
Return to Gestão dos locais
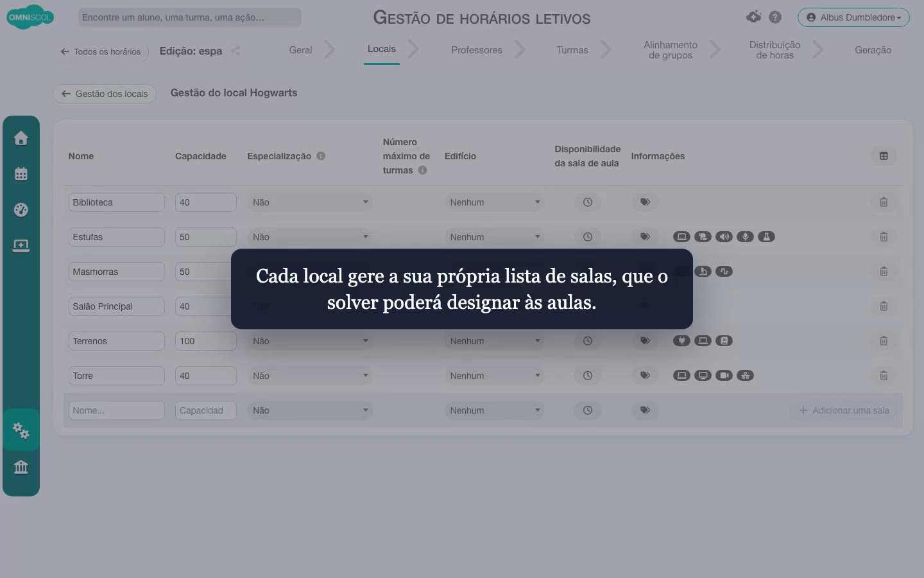pos(105,94)
